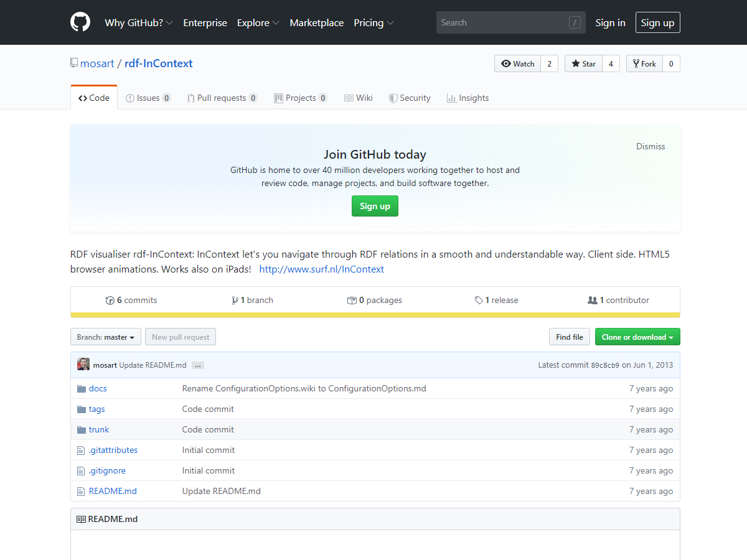
Task: Click the yellow language bar
Action: [x=375, y=315]
